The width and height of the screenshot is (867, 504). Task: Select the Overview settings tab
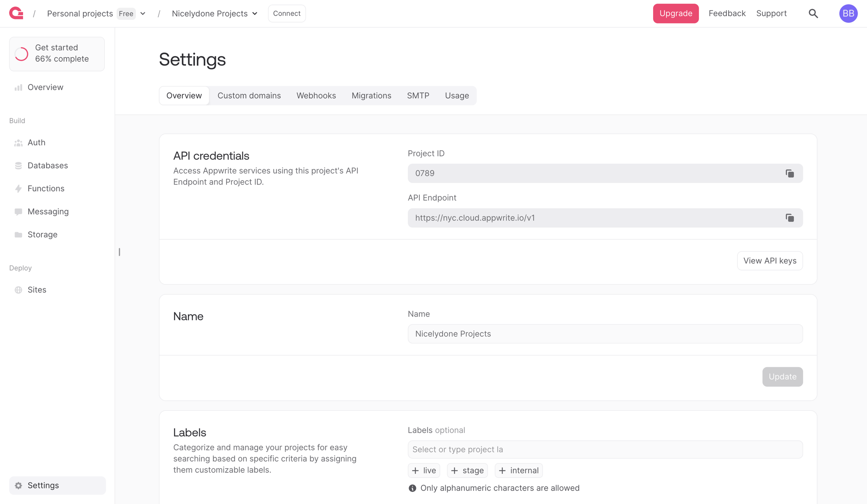coord(184,95)
